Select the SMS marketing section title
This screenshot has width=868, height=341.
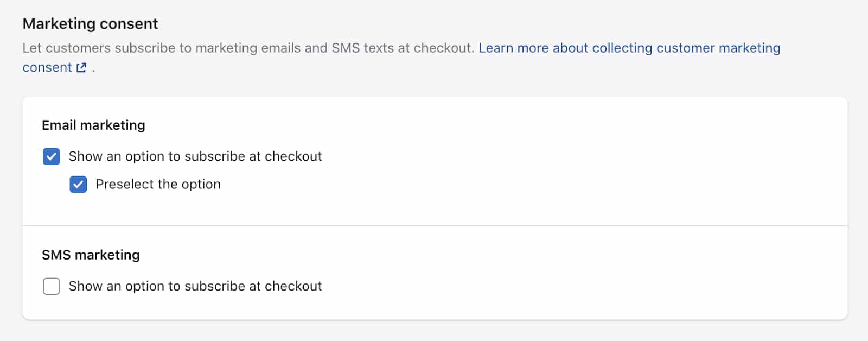click(x=91, y=255)
